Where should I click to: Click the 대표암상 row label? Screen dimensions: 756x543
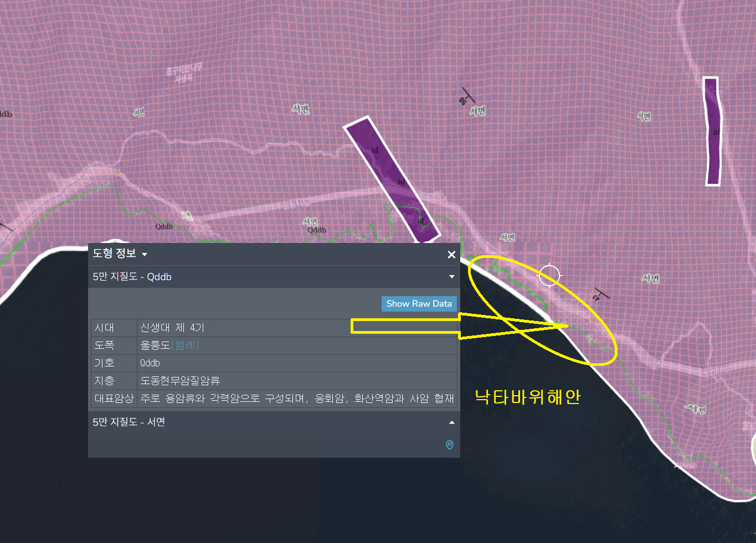point(114,399)
